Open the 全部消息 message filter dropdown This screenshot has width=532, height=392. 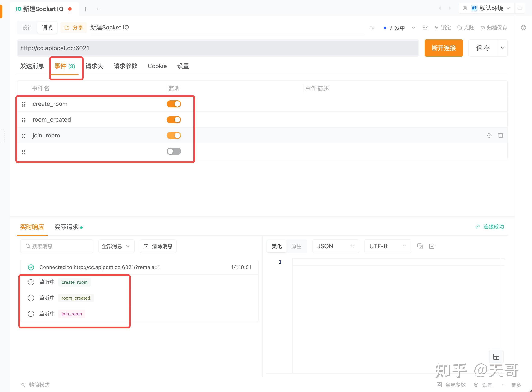[x=116, y=246]
